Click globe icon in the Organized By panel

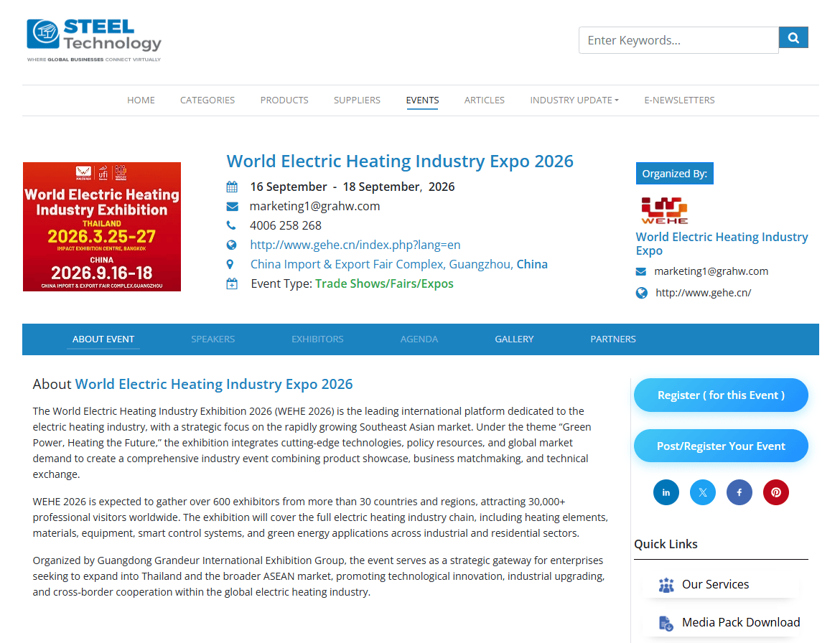641,293
